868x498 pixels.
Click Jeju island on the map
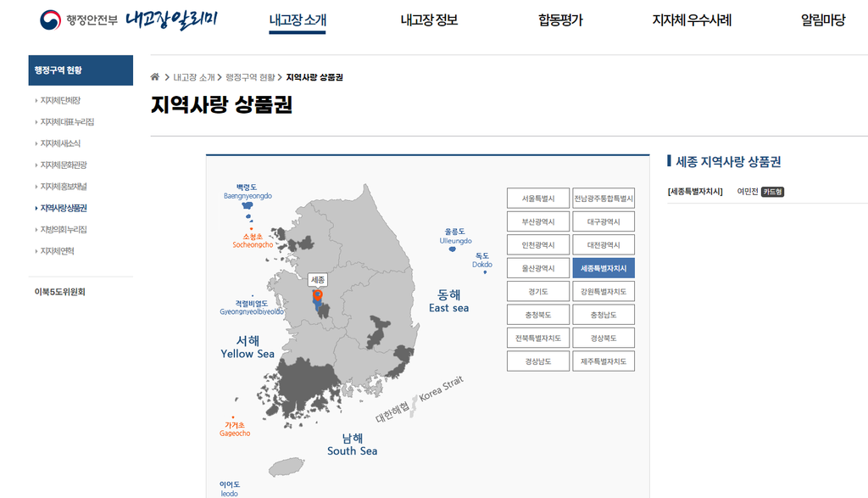pos(287,467)
